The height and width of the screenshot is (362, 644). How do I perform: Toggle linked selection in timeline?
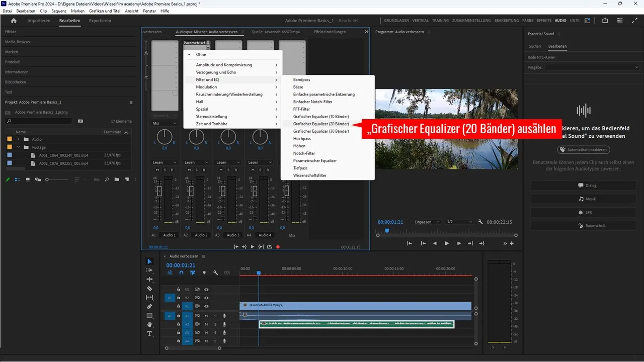[x=193, y=273]
